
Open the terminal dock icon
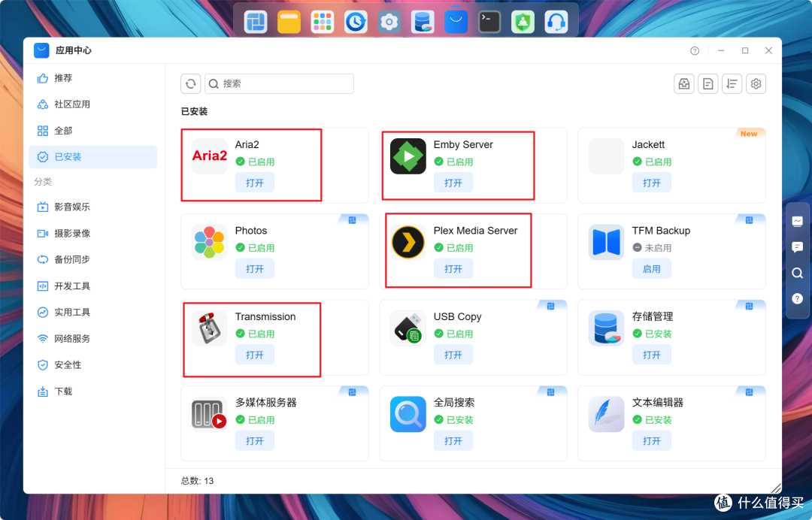[x=489, y=22]
